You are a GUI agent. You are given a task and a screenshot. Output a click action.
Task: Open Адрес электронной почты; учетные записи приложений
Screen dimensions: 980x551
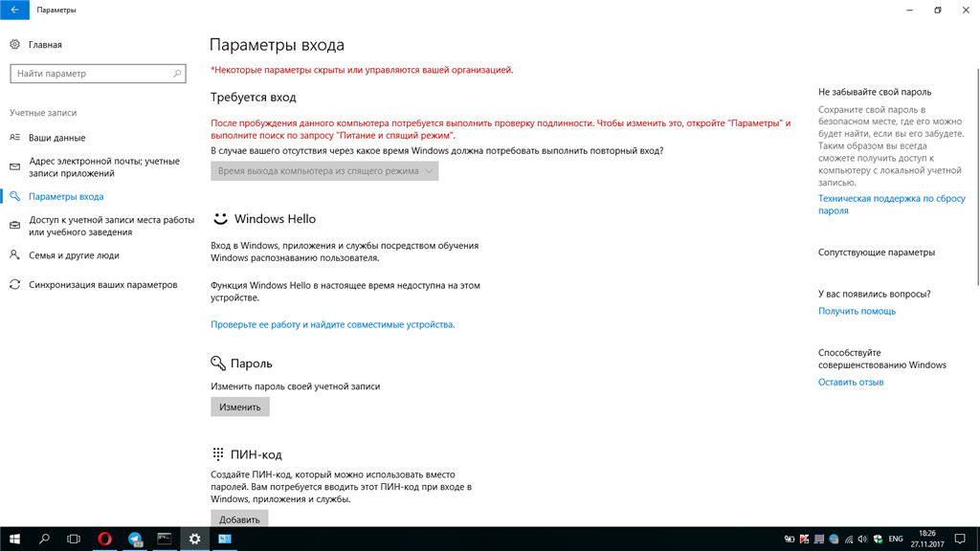click(104, 166)
